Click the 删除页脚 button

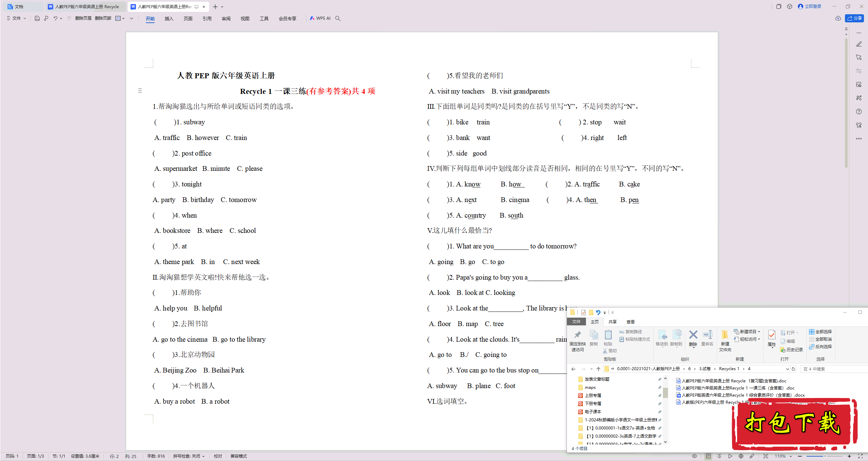(x=103, y=18)
